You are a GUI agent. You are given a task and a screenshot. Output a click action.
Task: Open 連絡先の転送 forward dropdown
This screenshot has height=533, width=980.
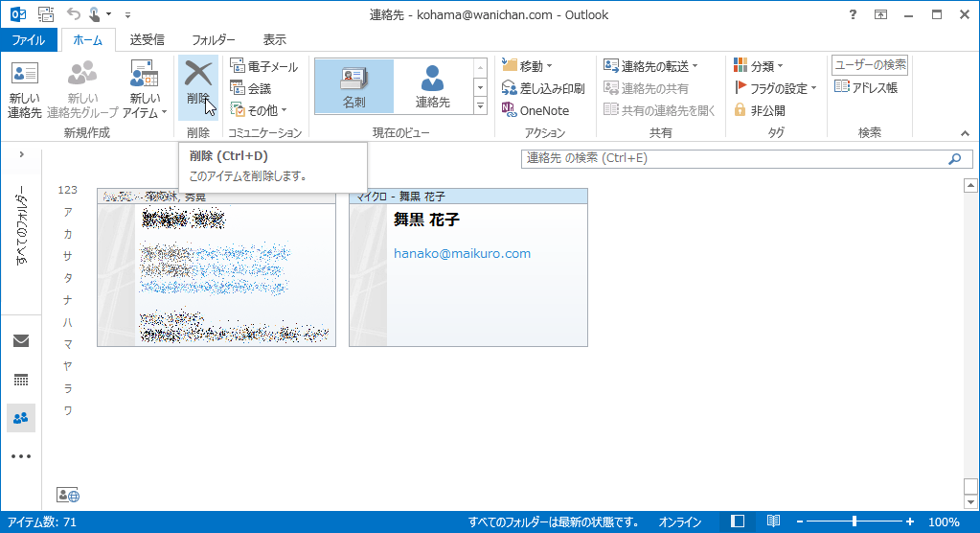click(x=650, y=66)
